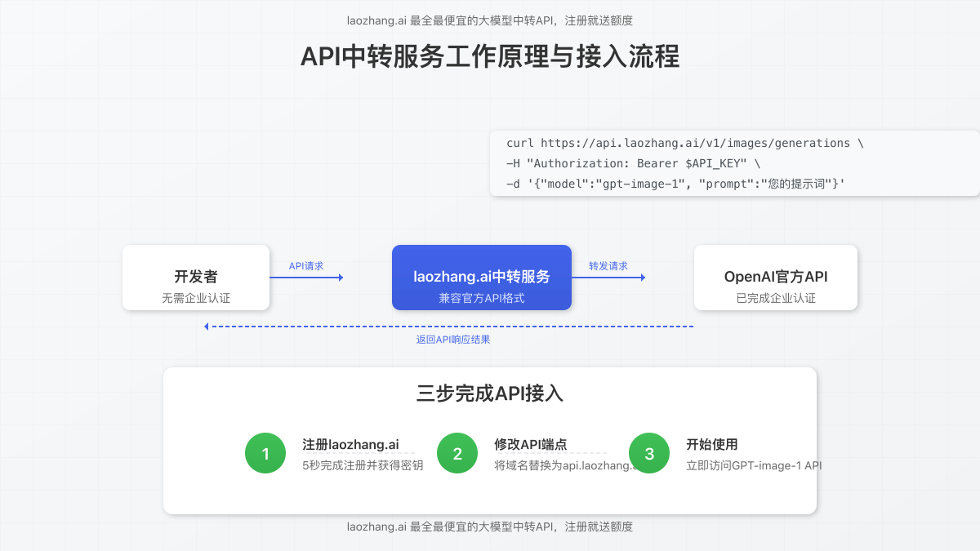Click the code line with gpt-image-1 model
The height and width of the screenshot is (551, 980).
tap(675, 184)
